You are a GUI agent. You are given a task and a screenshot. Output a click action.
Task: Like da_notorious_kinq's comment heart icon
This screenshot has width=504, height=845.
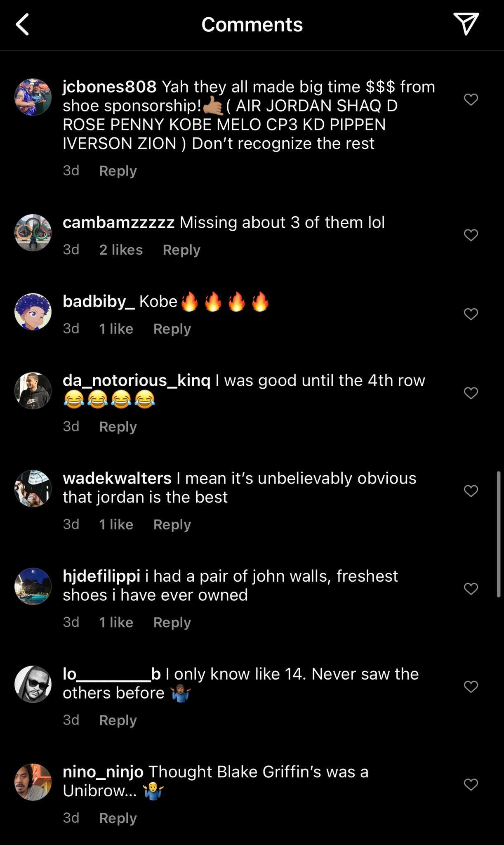tap(471, 393)
